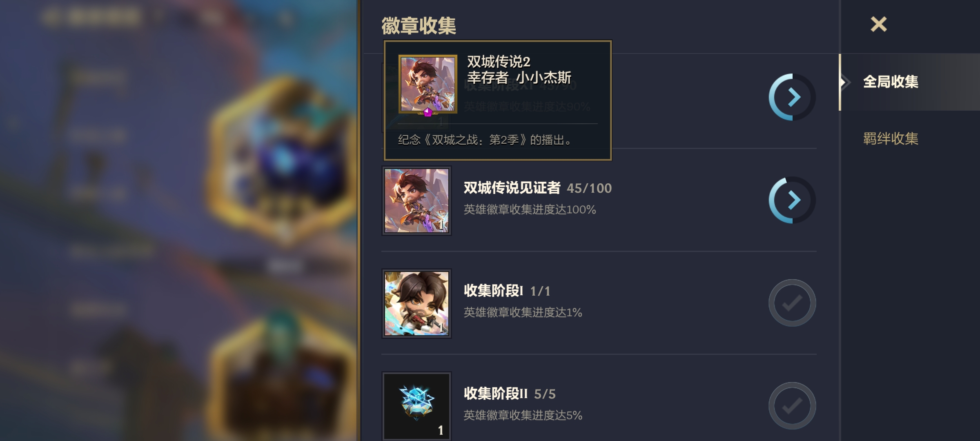Click the 收集阶段II completed checkmark circle
The width and height of the screenshot is (980, 441).
(x=792, y=406)
